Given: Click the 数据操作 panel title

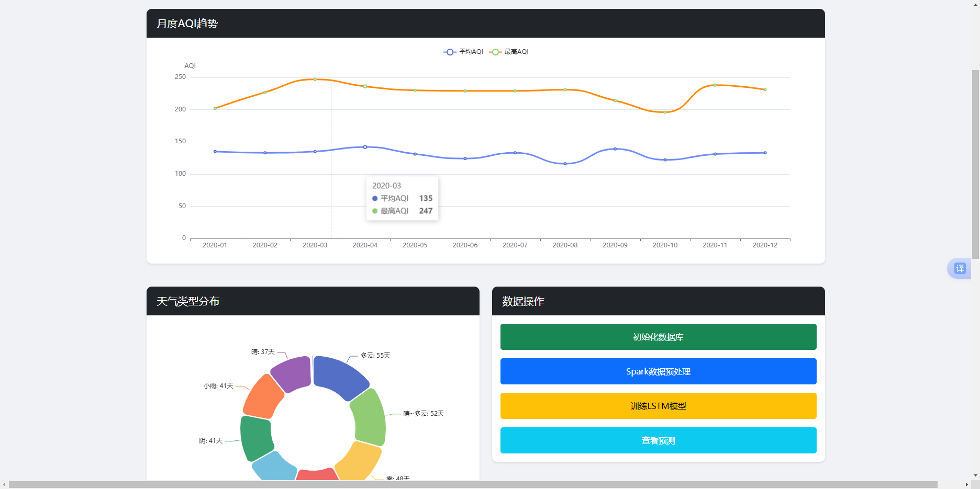Looking at the screenshot, I should pyautogui.click(x=523, y=301).
